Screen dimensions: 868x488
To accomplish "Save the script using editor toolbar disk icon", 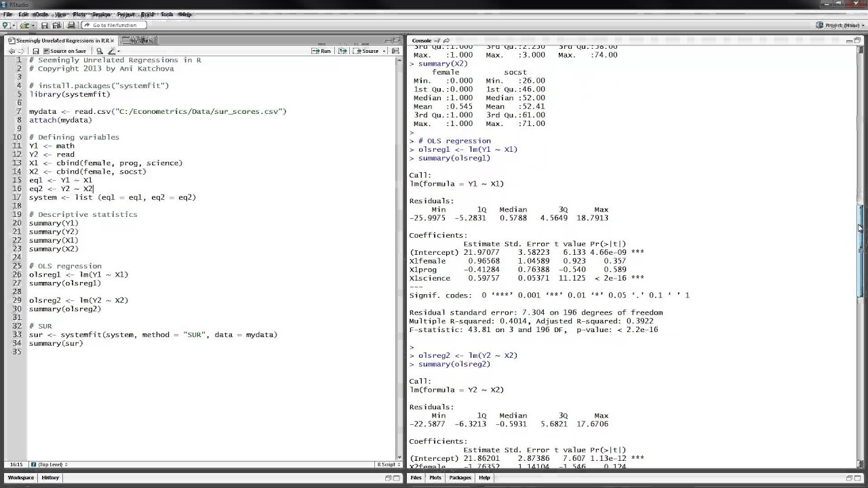I will click(x=36, y=51).
